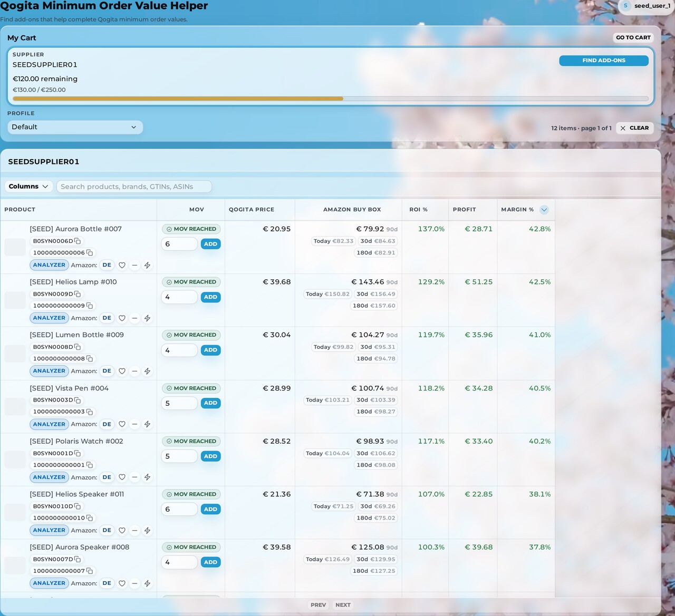
Task: Open the Columns dropdown
Action: coord(28,187)
